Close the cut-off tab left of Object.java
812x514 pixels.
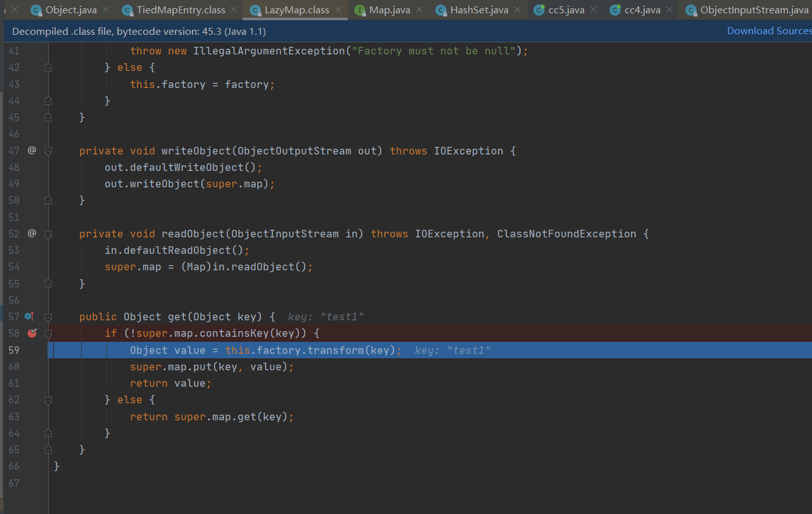pyautogui.click(x=15, y=10)
